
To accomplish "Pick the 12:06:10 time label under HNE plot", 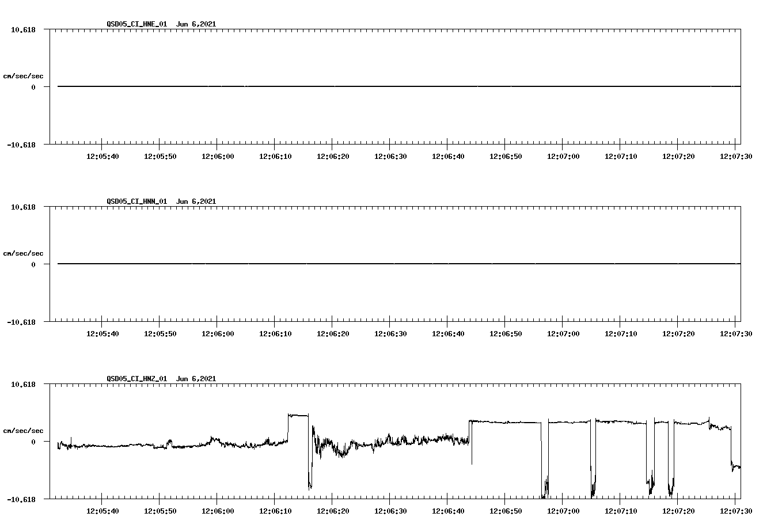I will click(275, 156).
